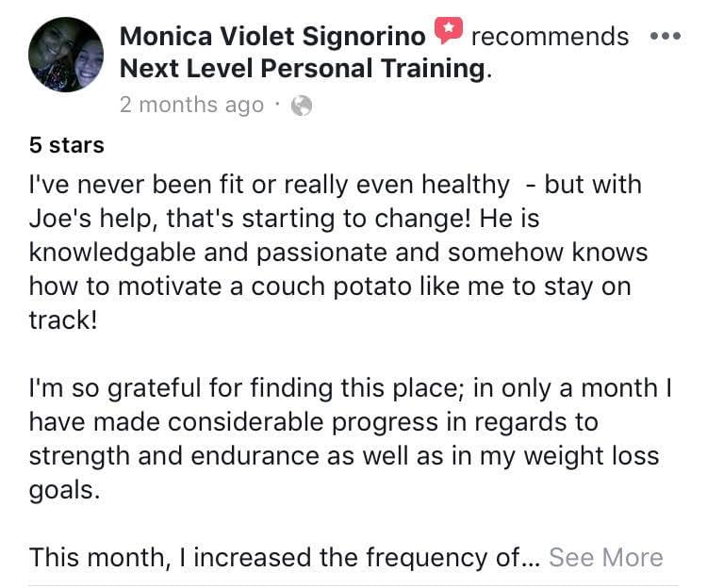Click the "2 months ago" timestamp
Screen dimensions: 707x588
(x=191, y=106)
